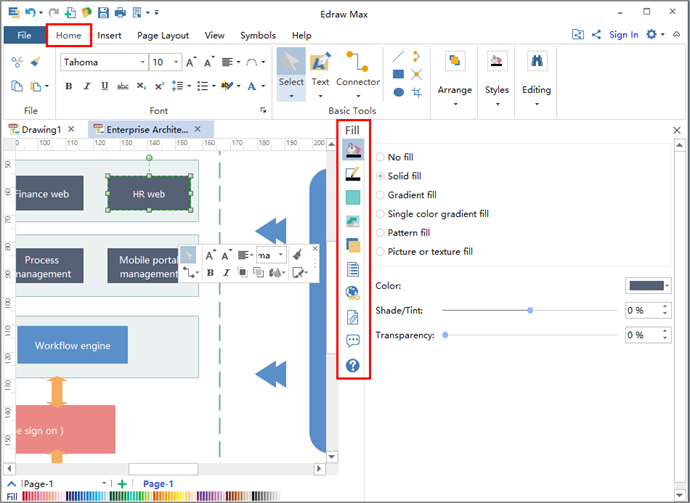Open the Tahoma font name dropdown
Screen dimensions: 690x503
[x=141, y=62]
